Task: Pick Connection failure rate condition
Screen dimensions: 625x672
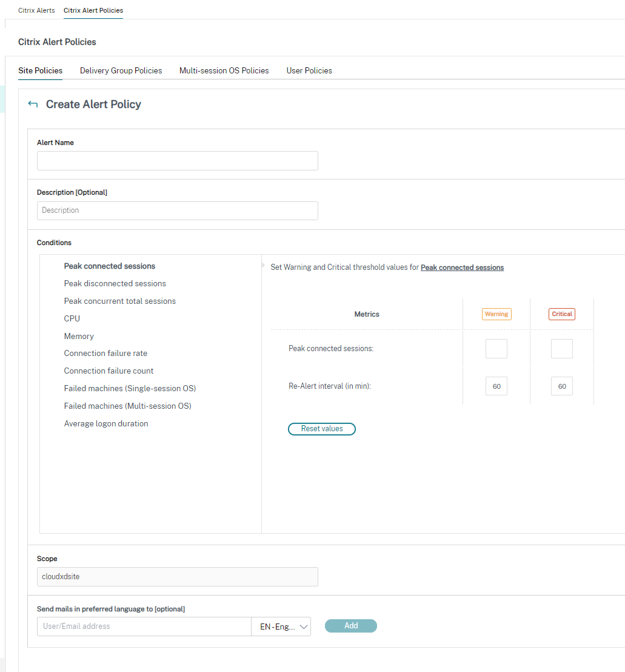Action: 105,353
